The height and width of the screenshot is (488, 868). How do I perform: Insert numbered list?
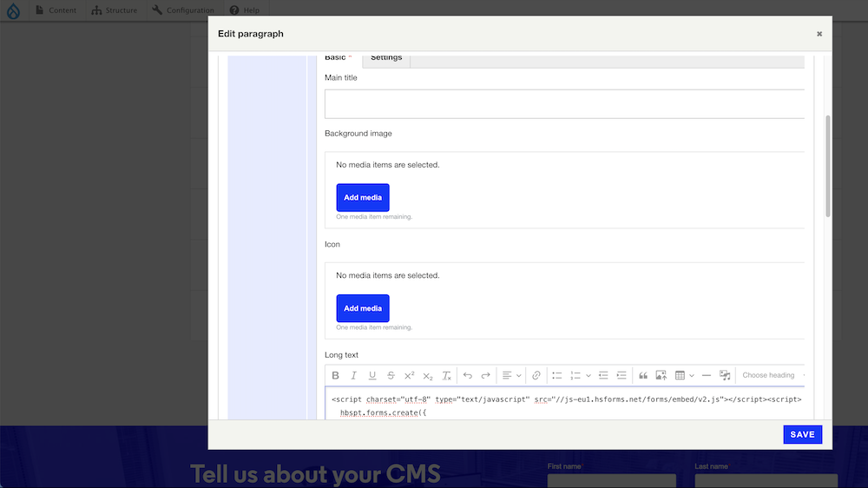click(x=575, y=375)
